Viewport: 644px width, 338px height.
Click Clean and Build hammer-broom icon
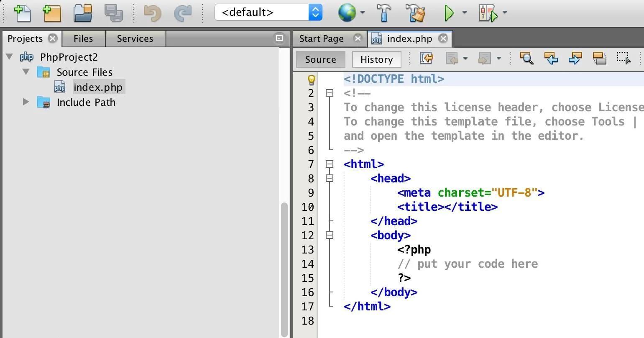coord(415,13)
